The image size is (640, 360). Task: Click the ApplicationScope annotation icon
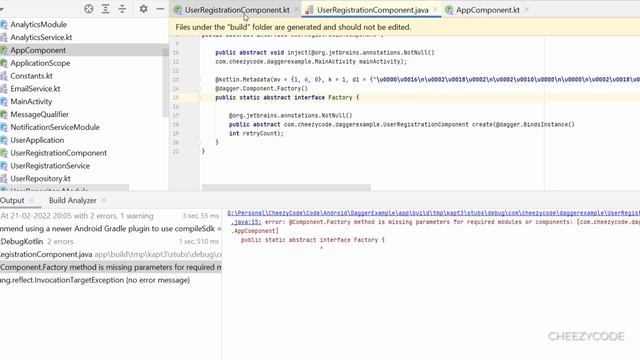pos(4,63)
